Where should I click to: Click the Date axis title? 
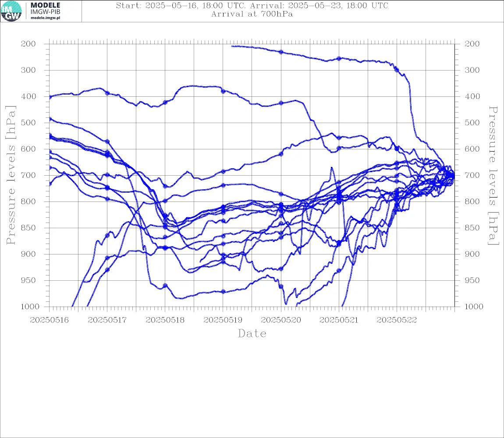pyautogui.click(x=252, y=333)
